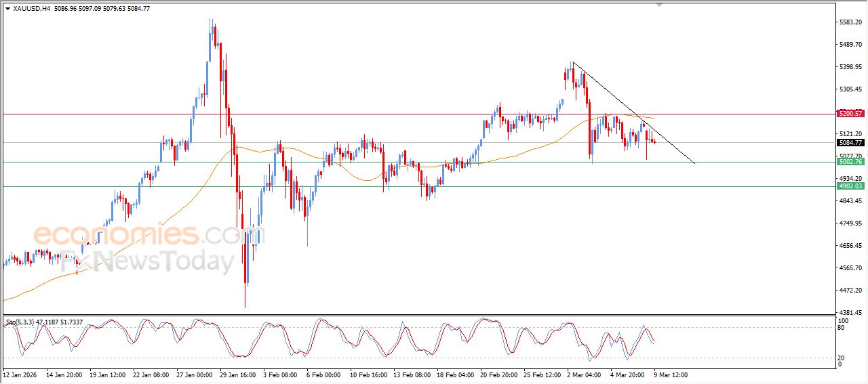Viewport: 868px width, 384px height.
Task: Select the red 5200.57 price label
Action: click(850, 114)
